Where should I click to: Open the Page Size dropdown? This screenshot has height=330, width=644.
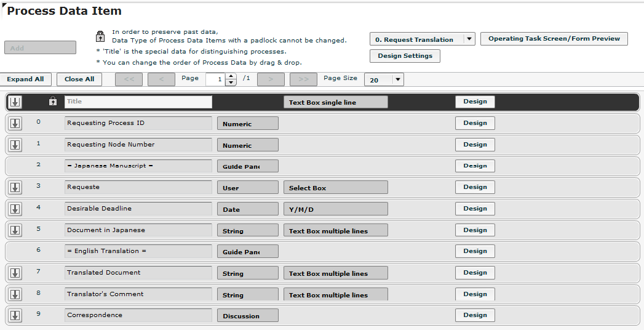point(384,79)
